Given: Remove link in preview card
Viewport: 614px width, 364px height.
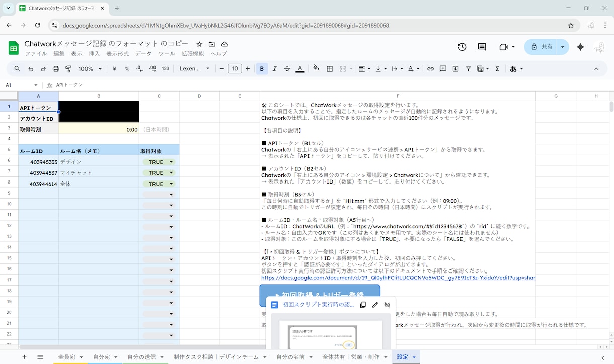Looking at the screenshot, I should [387, 305].
